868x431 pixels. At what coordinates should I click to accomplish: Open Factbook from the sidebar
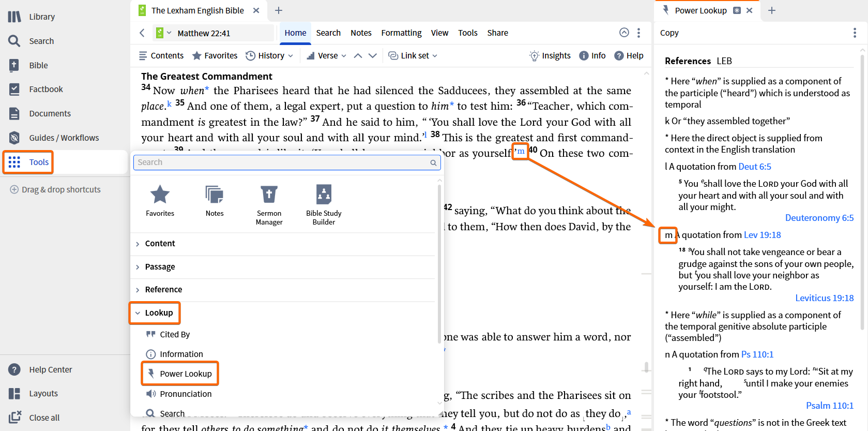tap(36, 89)
